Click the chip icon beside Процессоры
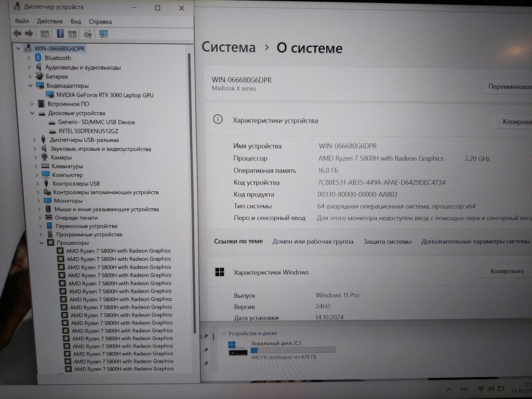The height and width of the screenshot is (399, 532). [x=50, y=242]
